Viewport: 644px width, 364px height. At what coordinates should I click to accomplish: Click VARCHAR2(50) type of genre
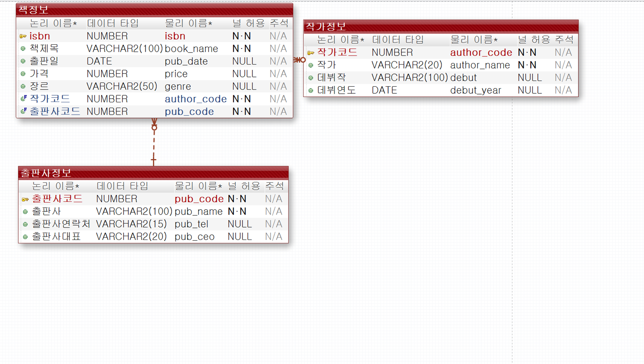click(x=122, y=86)
